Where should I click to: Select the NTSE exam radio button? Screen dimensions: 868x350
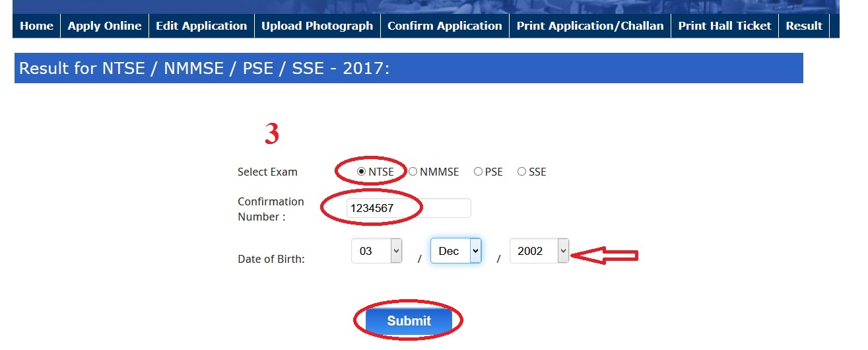tap(361, 172)
